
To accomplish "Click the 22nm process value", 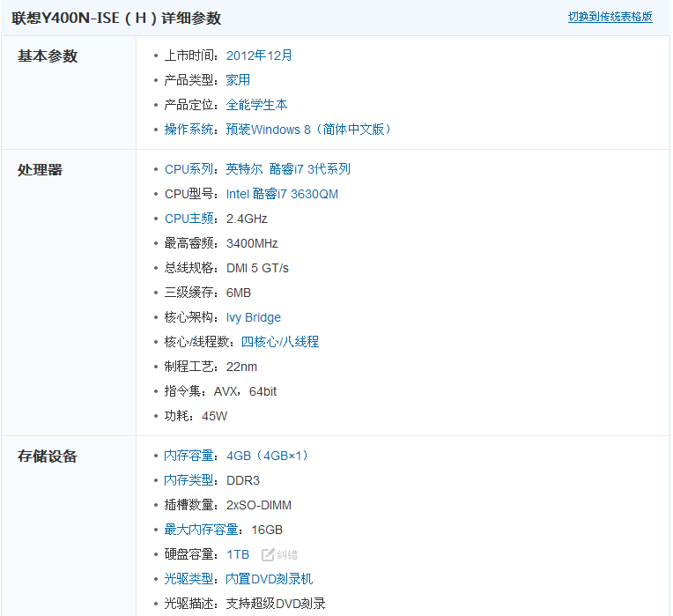I will [241, 367].
